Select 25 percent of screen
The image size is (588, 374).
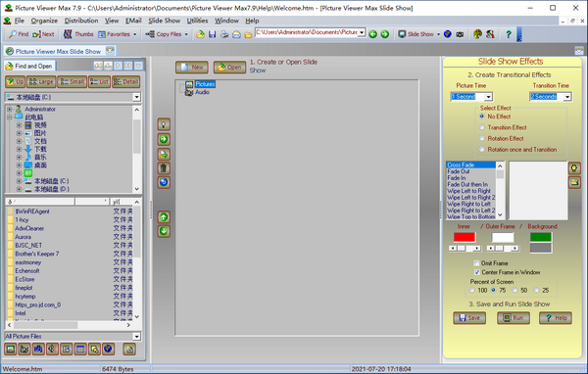coord(536,290)
